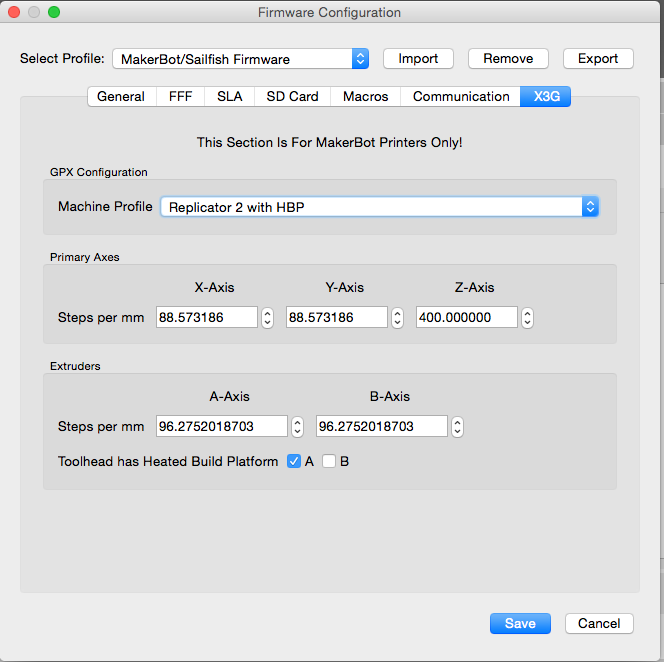Open the Communication tab
Screen dimensions: 664x662
461,97
